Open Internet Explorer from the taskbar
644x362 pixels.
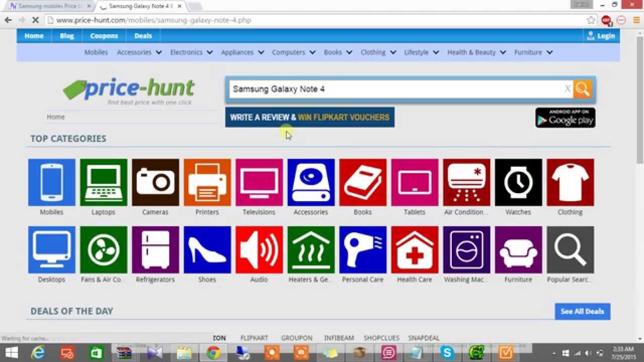pos(37,352)
